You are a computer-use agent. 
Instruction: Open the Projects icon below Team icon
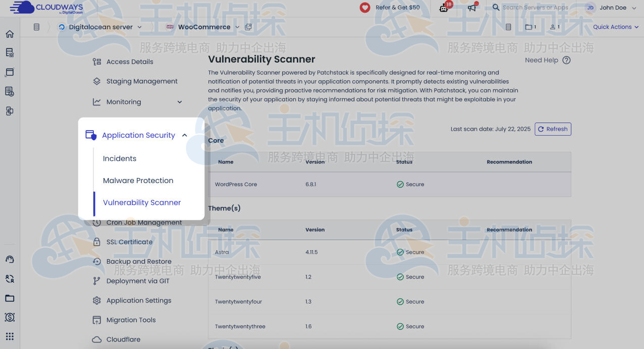coord(10,111)
